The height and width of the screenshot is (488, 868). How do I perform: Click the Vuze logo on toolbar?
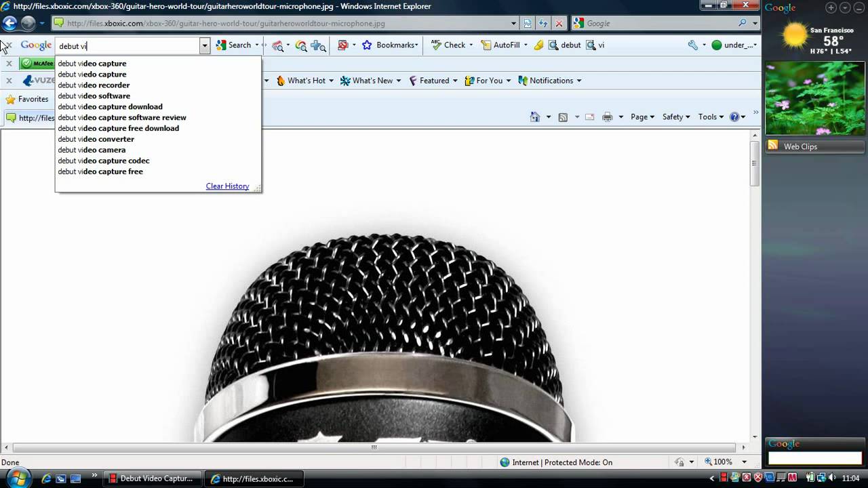pos(39,80)
